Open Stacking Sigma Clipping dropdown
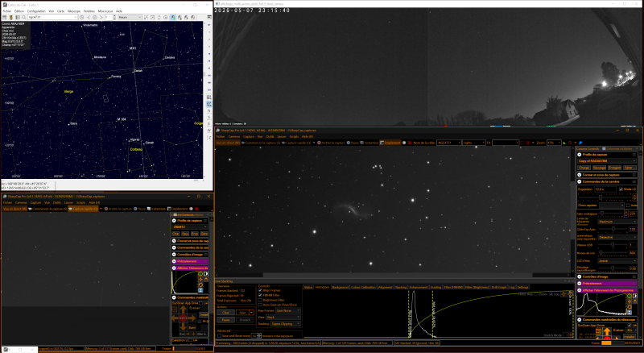The width and height of the screenshot is (644, 353). (286, 324)
